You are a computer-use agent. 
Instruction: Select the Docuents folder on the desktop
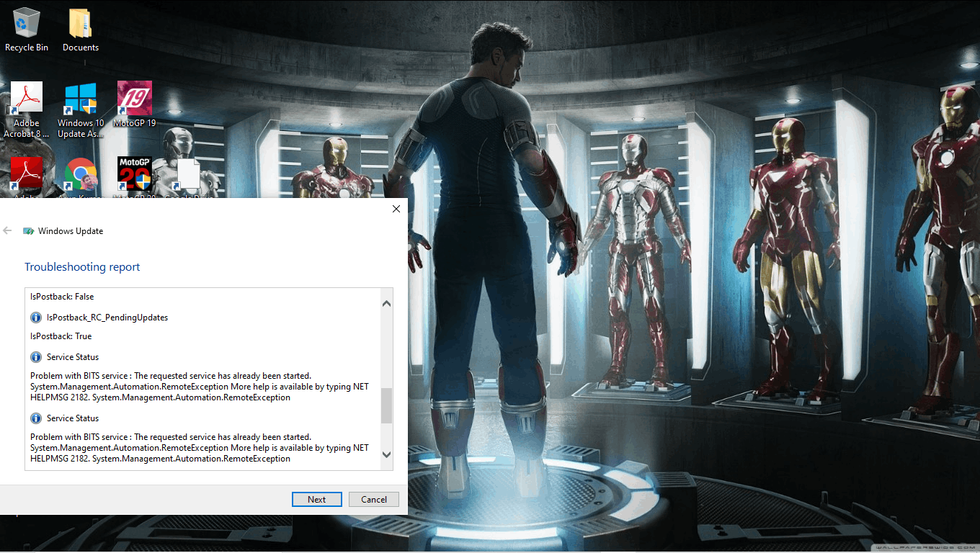80,30
